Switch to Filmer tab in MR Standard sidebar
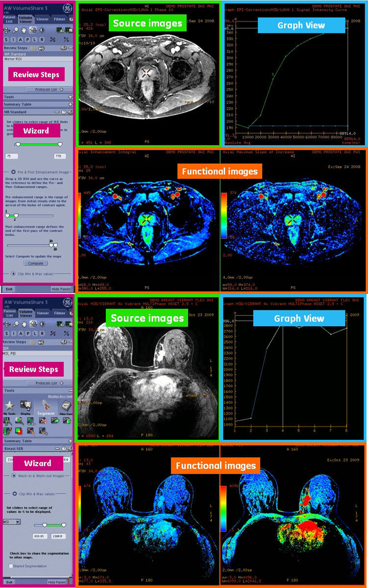368x588 pixels. pyautogui.click(x=59, y=19)
